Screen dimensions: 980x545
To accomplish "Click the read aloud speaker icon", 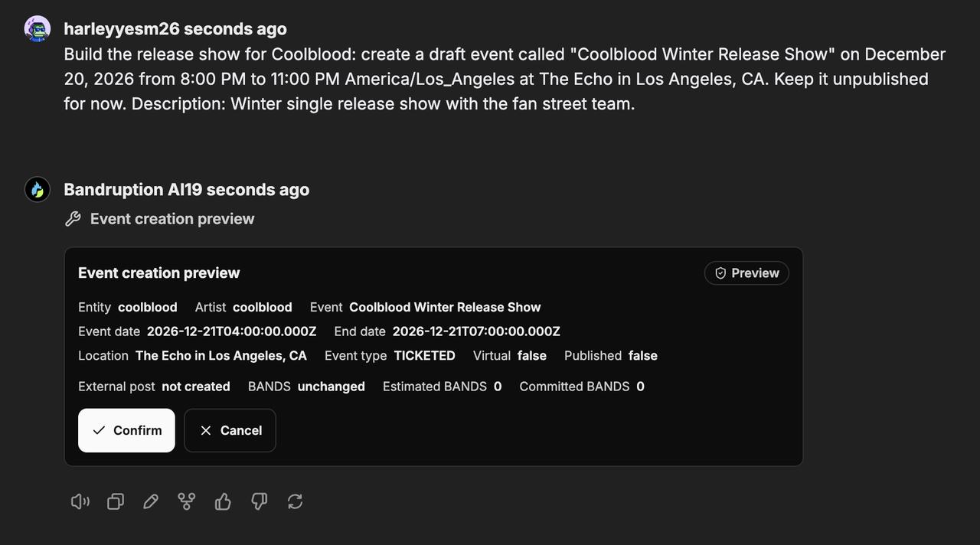I will click(x=80, y=501).
